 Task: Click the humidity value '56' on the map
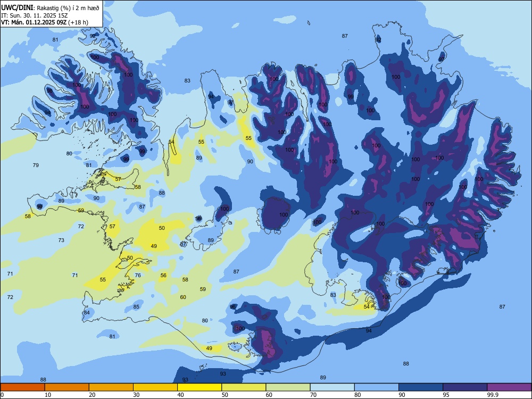(x=163, y=276)
